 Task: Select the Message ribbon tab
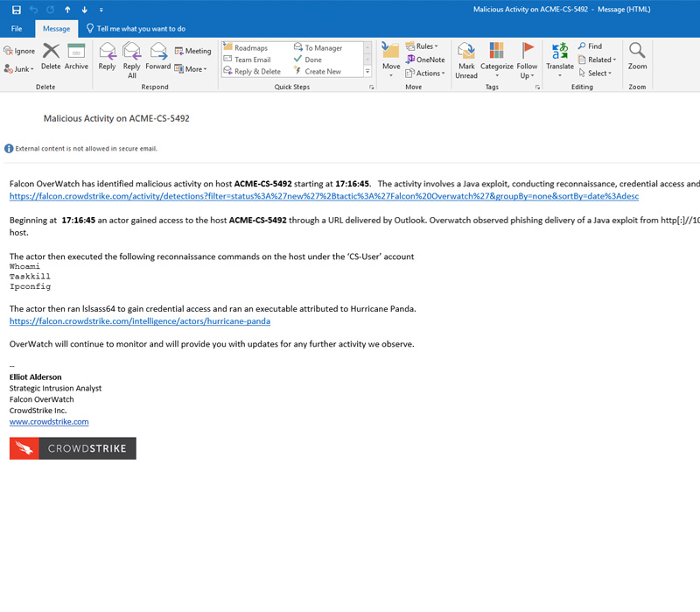click(x=56, y=29)
